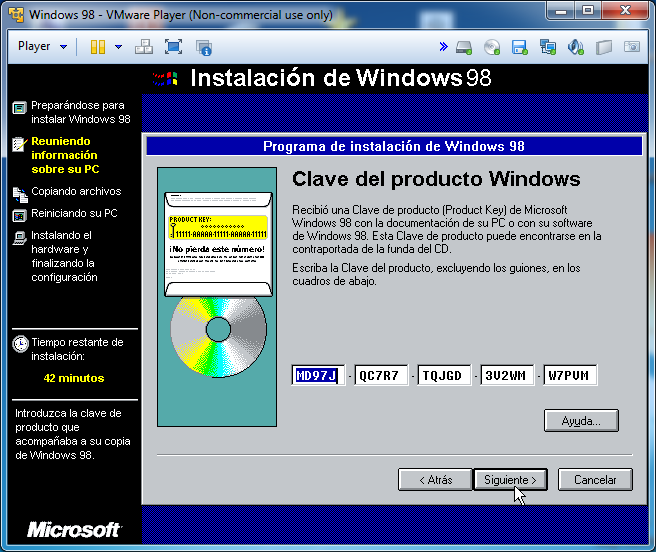Image resolution: width=656 pixels, height=552 pixels.
Task: Expand the hidden devices chevron in toolbar
Action: click(443, 47)
